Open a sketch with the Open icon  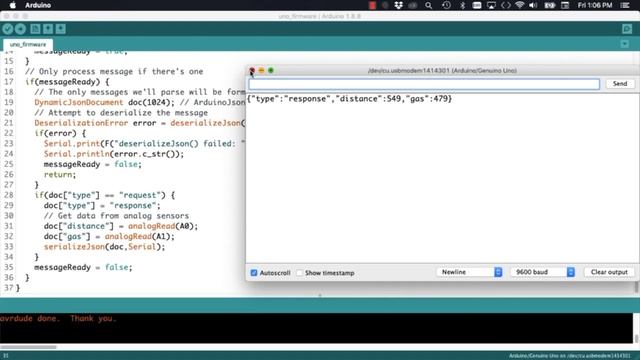point(48,29)
